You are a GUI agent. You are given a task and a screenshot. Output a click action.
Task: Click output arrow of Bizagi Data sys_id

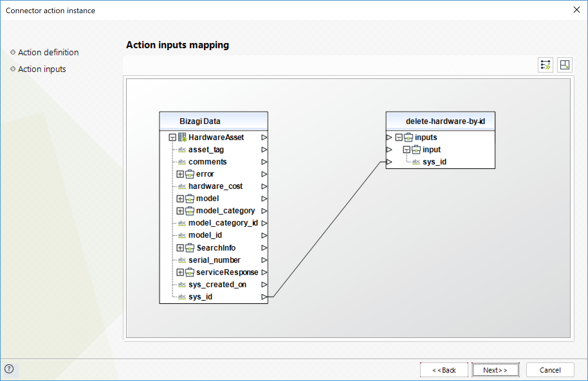264,297
